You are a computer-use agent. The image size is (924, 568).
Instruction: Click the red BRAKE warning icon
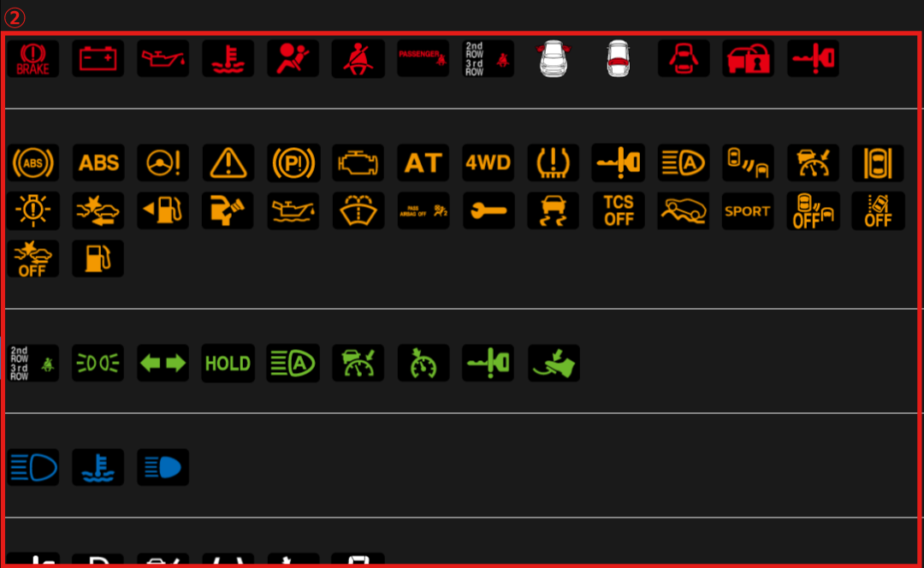pyautogui.click(x=33, y=58)
